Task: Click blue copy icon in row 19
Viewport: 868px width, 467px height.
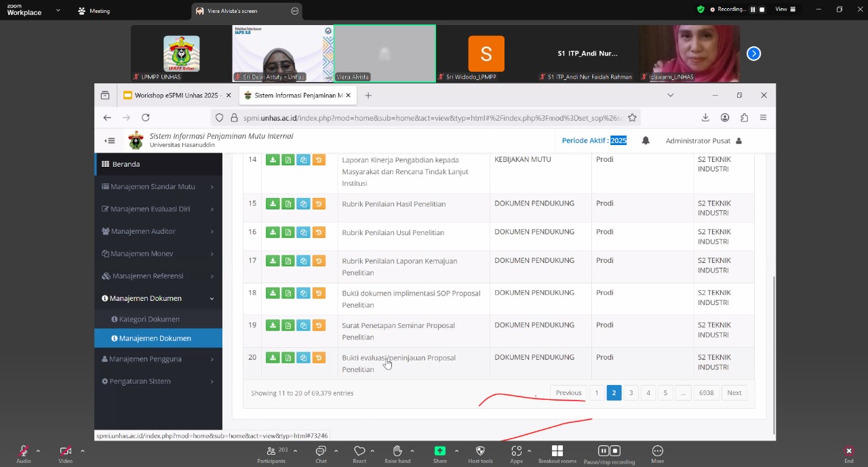Action: tap(303, 325)
